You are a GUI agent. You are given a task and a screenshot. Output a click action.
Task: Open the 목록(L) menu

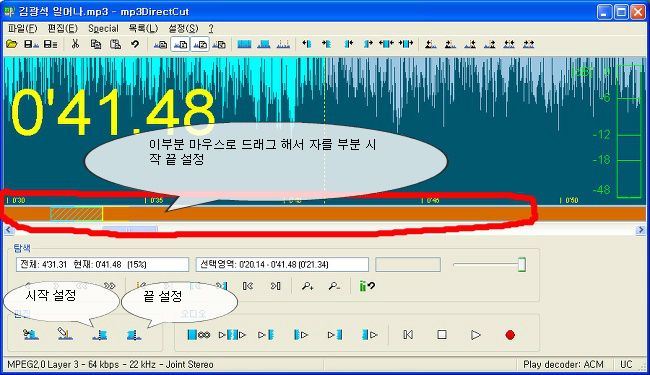pyautogui.click(x=143, y=29)
